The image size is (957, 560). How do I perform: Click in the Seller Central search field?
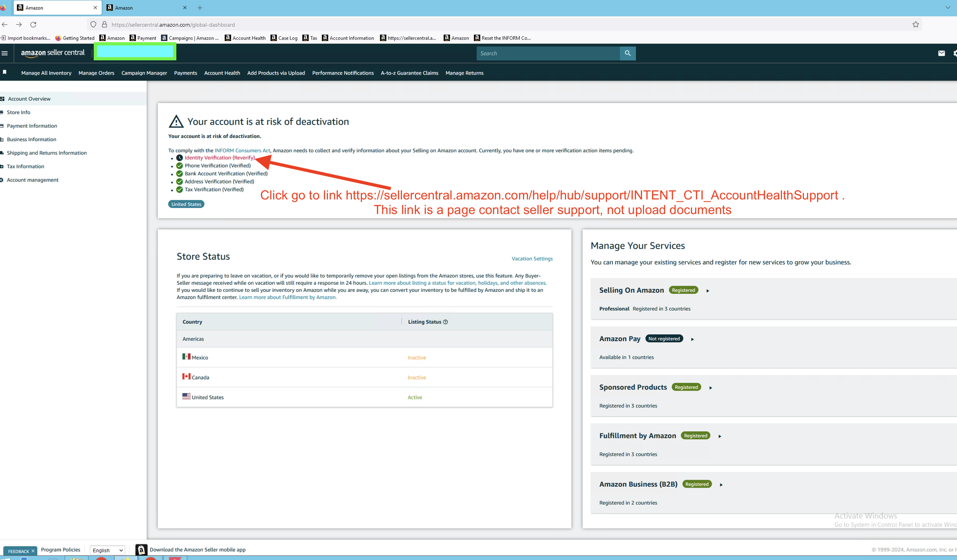coord(548,53)
